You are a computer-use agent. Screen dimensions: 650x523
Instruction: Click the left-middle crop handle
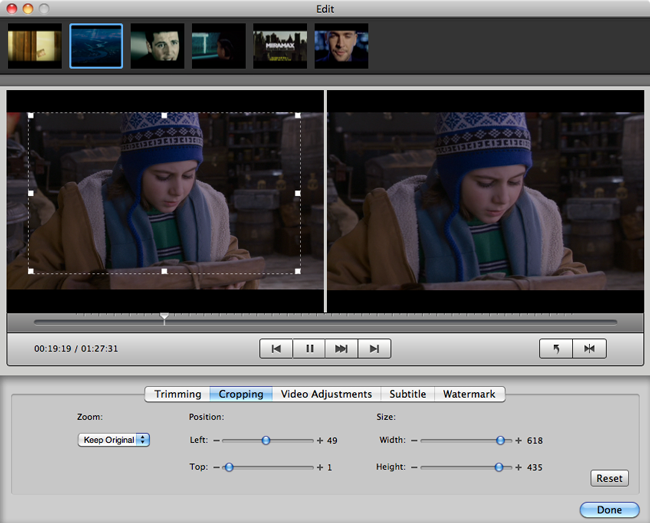(31, 193)
